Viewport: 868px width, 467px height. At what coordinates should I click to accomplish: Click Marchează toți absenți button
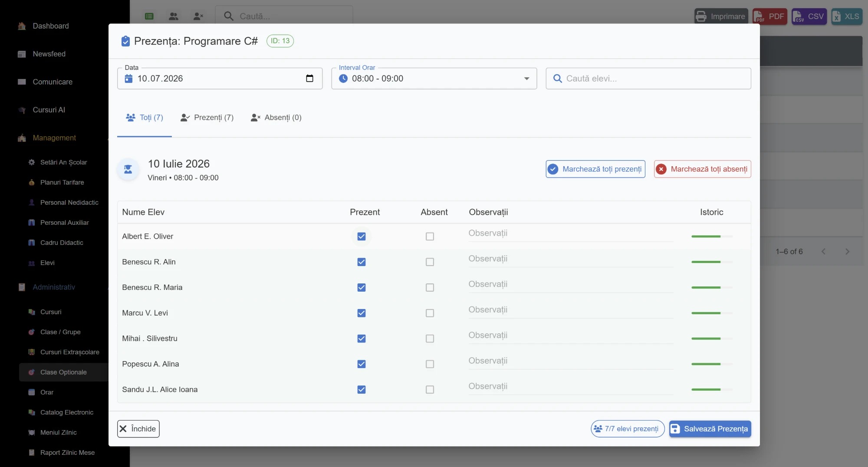pos(703,169)
